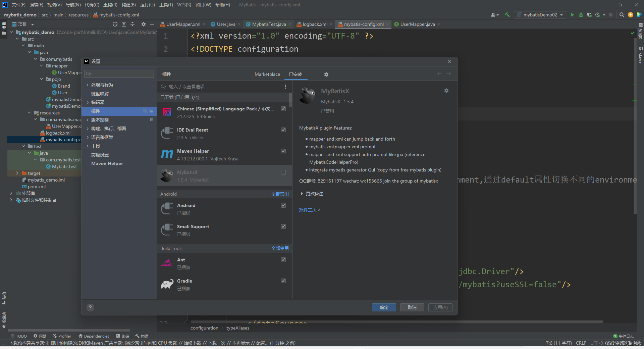Viewport: 644px width, 349px height.
Task: Click the gray Stop square in toolbar
Action: click(x=611, y=15)
